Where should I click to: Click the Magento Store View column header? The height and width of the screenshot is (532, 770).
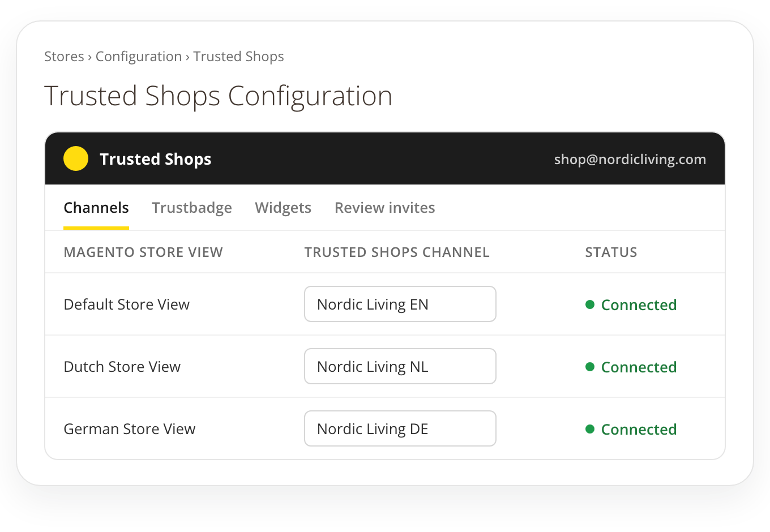click(x=143, y=252)
